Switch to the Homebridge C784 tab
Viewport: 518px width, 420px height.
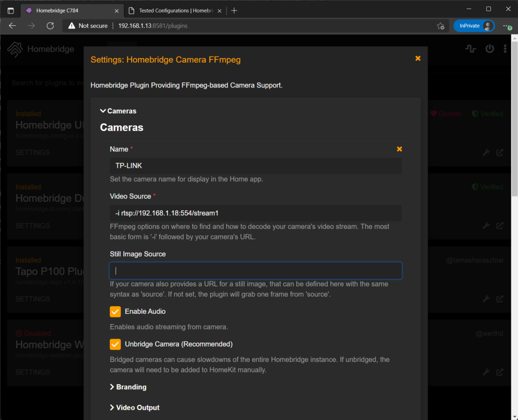click(72, 11)
